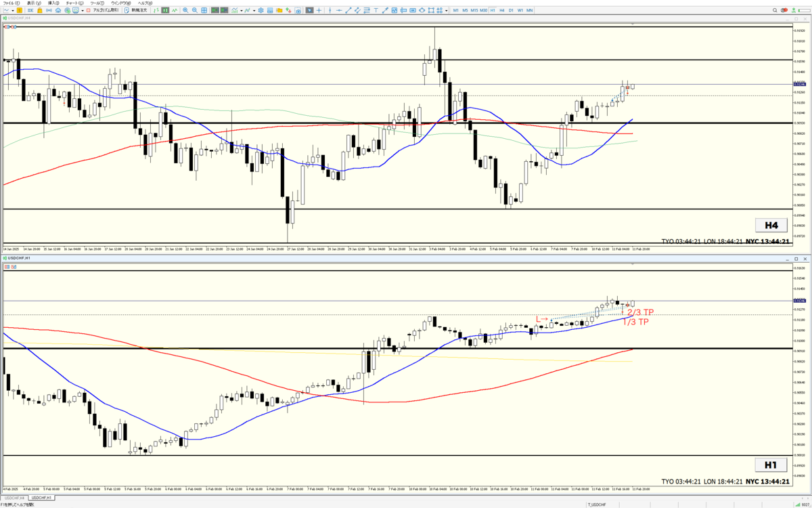Select the vertical line tool
The height and width of the screenshot is (508, 812).
coord(330,10)
